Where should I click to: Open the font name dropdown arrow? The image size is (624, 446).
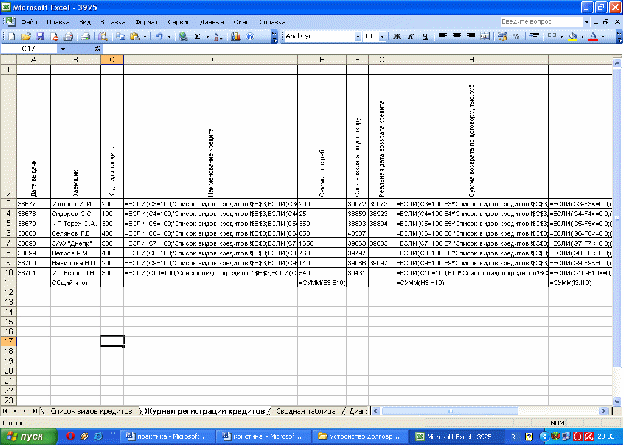pos(358,37)
